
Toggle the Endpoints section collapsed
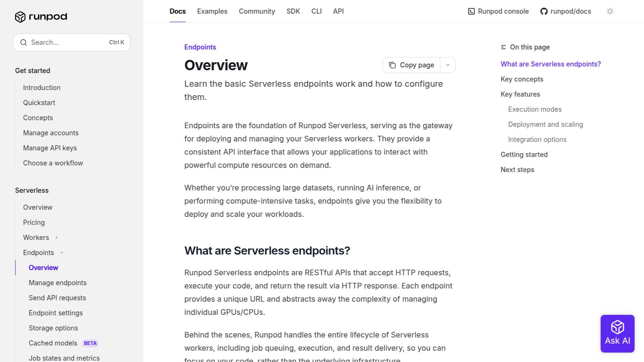pos(62,253)
